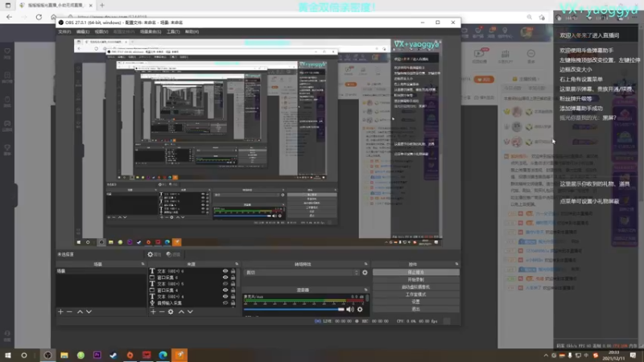Click the start virtual camera button
The height and width of the screenshot is (362, 644).
[415, 287]
